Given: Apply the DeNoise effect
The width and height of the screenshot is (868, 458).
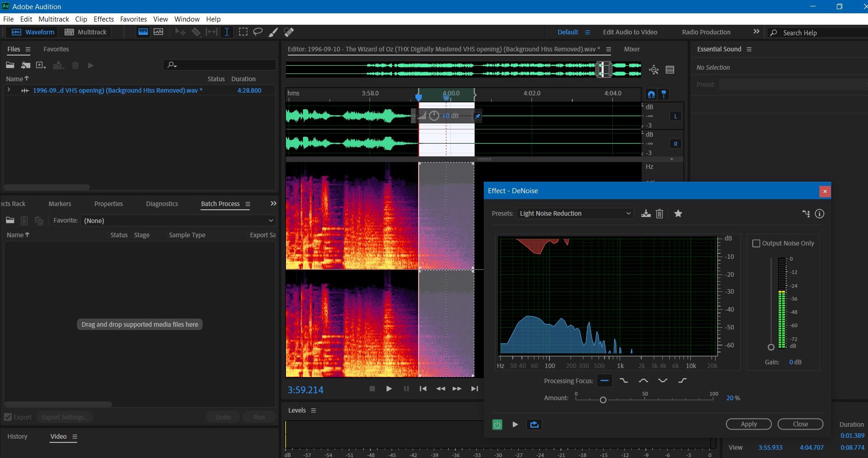Looking at the screenshot, I should (x=749, y=424).
